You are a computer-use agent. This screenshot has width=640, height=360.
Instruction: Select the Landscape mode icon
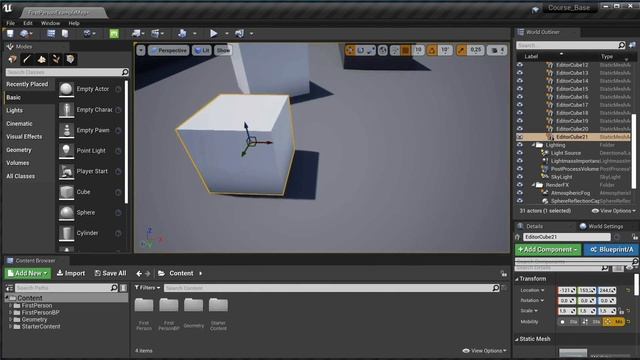[x=42, y=59]
